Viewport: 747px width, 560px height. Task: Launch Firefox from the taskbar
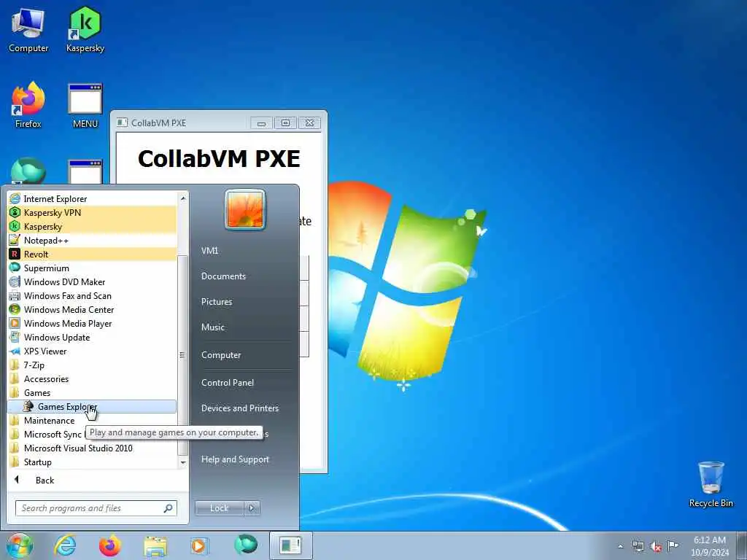[109, 545]
